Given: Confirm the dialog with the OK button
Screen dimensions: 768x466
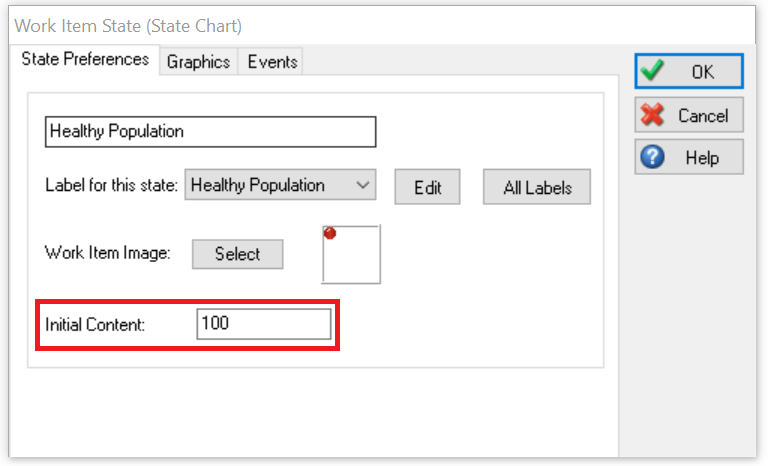Looking at the screenshot, I should [x=689, y=71].
